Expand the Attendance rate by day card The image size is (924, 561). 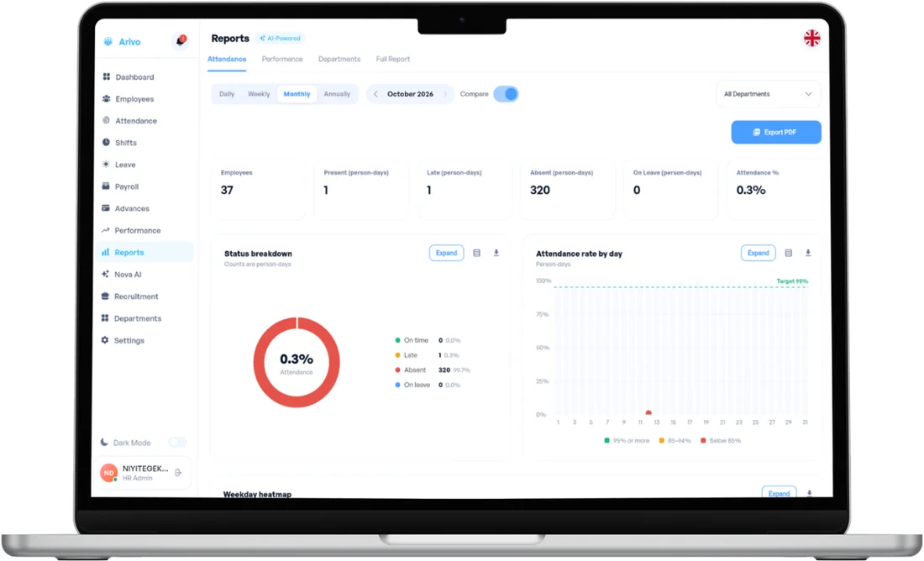[758, 253]
